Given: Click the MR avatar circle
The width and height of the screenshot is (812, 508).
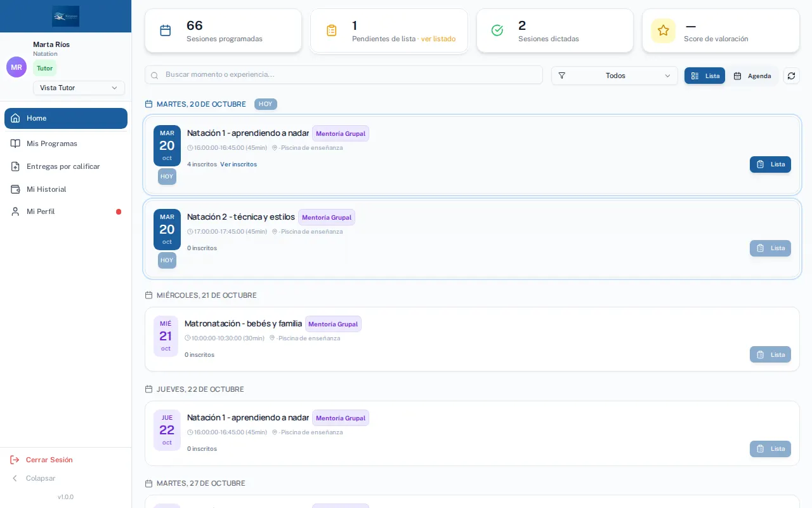Looking at the screenshot, I should 16,67.
